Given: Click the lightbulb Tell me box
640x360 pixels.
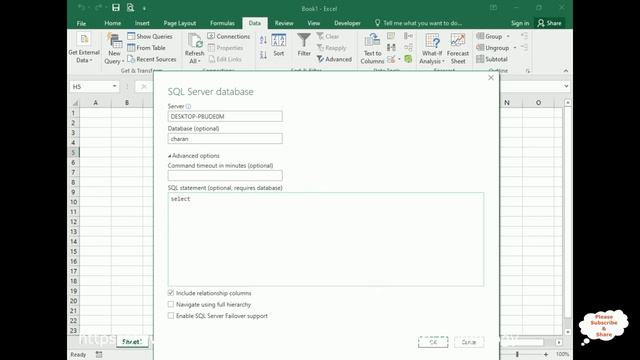Looking at the screenshot, I should click(418, 23).
